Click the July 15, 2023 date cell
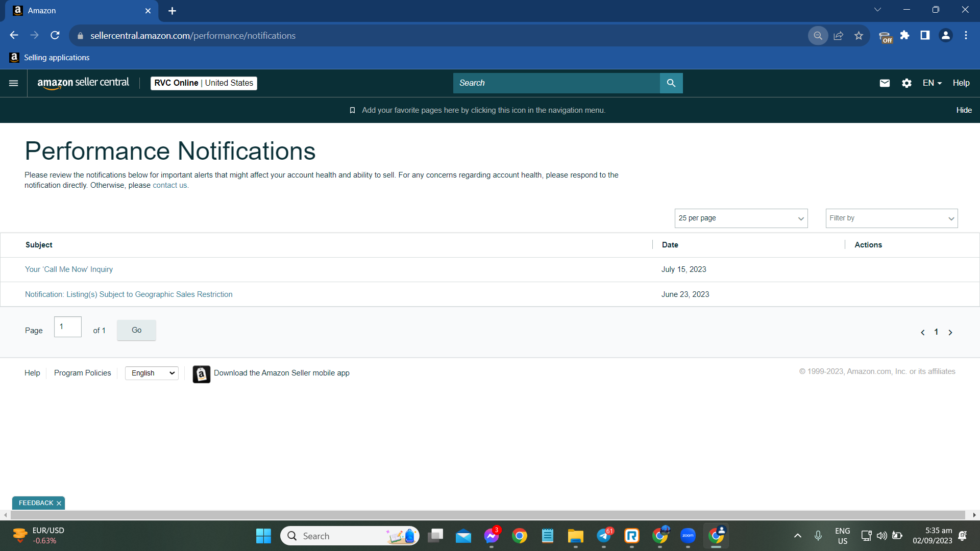The height and width of the screenshot is (551, 980). click(683, 269)
